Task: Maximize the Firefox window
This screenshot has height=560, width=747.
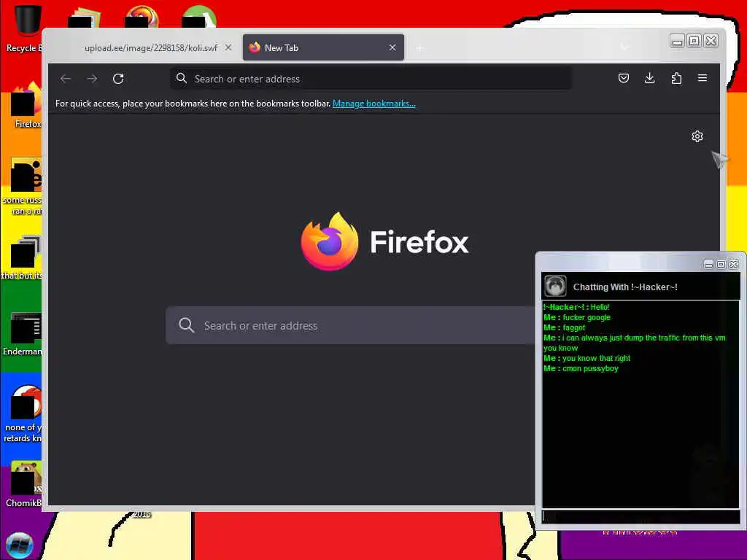Action: 694,42
